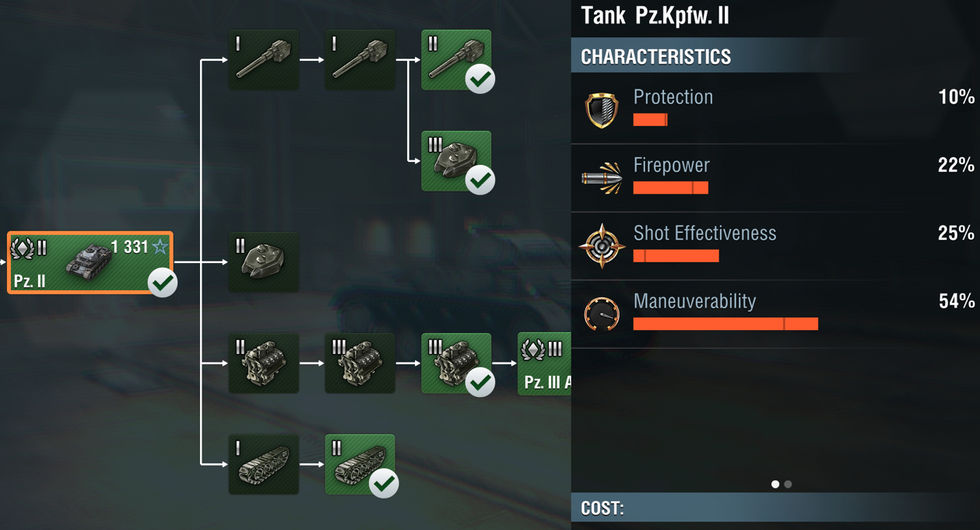Open the Pz. III A tank node
The height and width of the screenshot is (530, 980).
pos(544,364)
